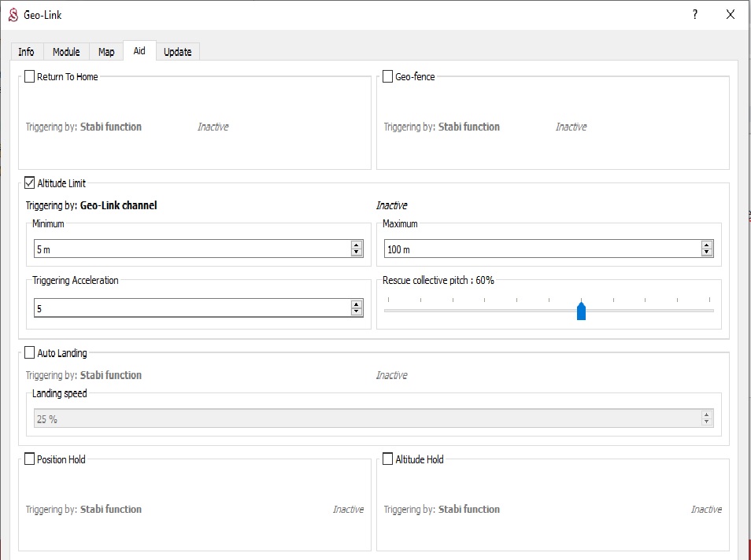Go to the Map tab
This screenshot has height=560, width=751.
click(x=106, y=52)
